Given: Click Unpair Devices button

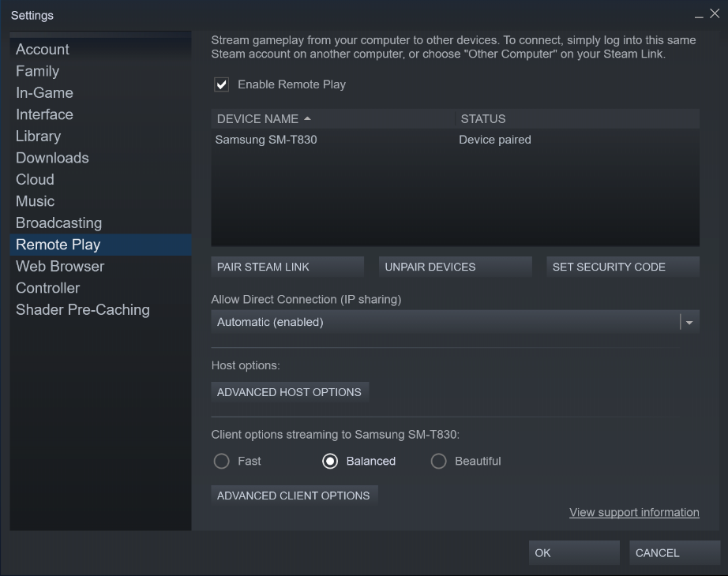Looking at the screenshot, I should [x=455, y=266].
